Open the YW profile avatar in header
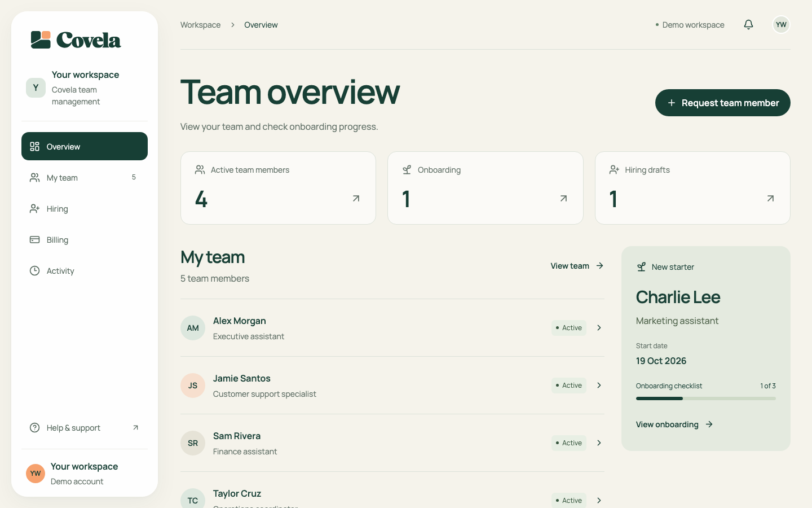This screenshot has width=812, height=508. (x=781, y=24)
